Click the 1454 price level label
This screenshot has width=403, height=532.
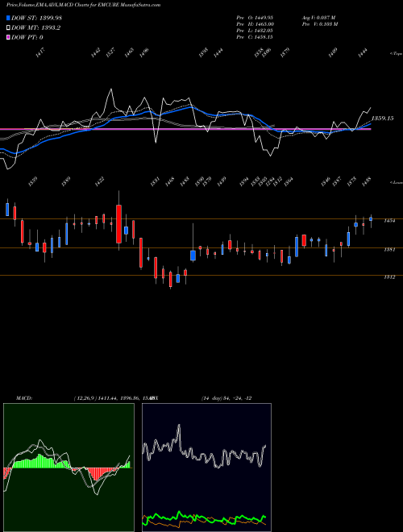click(389, 221)
